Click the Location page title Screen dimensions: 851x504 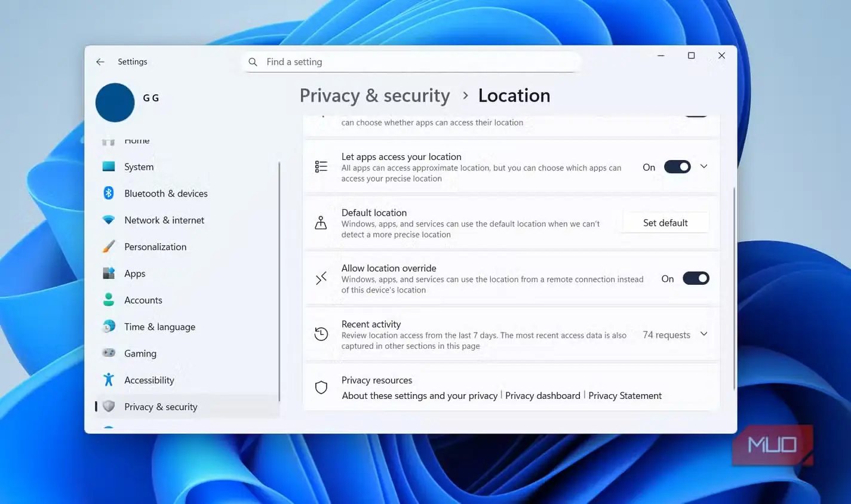coord(514,96)
